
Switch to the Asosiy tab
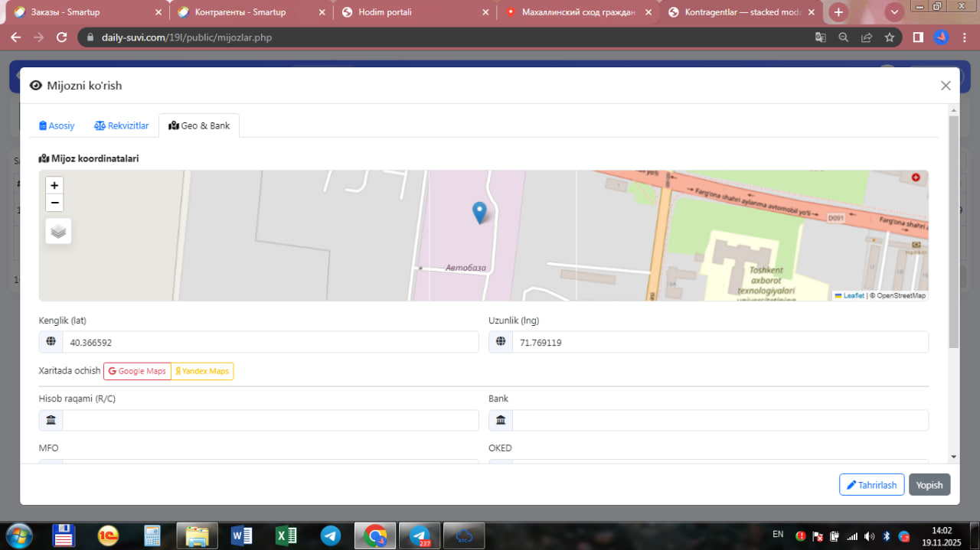pos(57,125)
